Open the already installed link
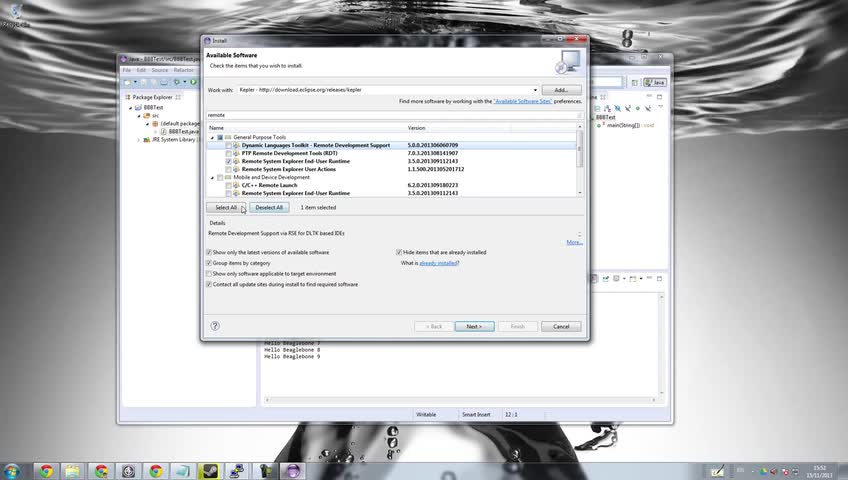848x480 pixels. (439, 263)
